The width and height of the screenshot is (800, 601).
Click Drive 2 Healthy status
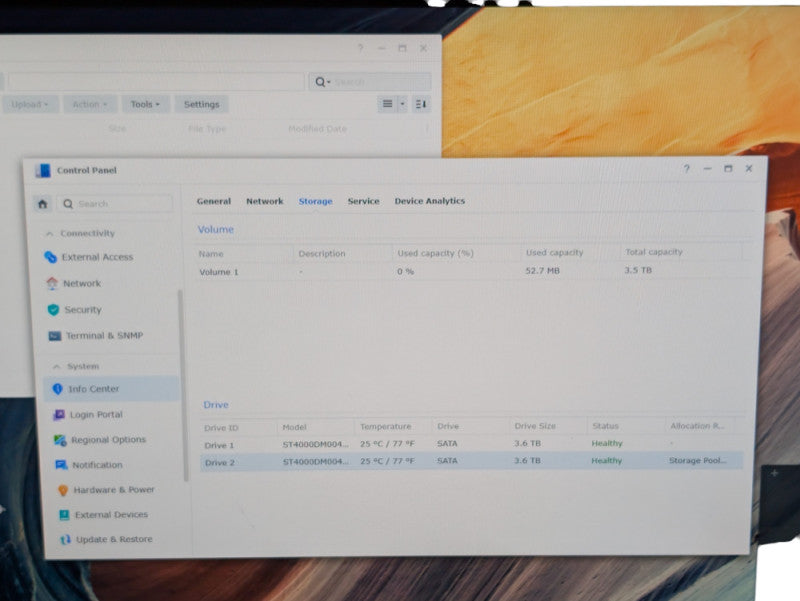pos(606,461)
